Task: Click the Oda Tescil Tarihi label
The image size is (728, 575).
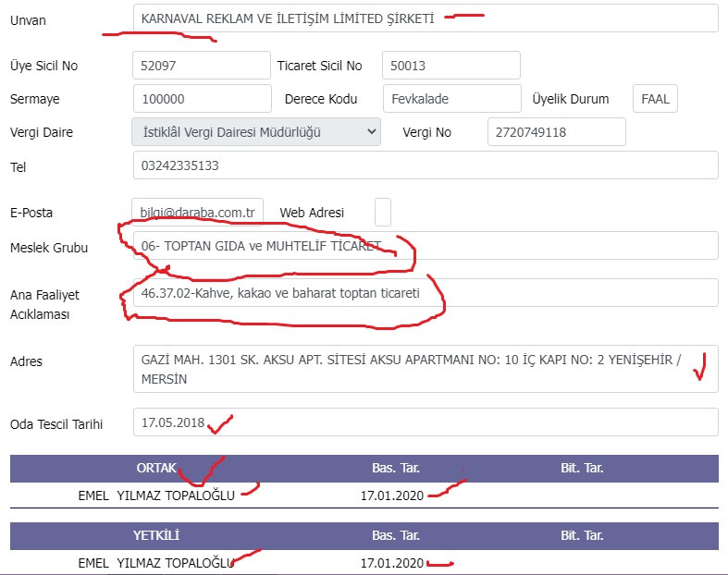Action: click(56, 424)
